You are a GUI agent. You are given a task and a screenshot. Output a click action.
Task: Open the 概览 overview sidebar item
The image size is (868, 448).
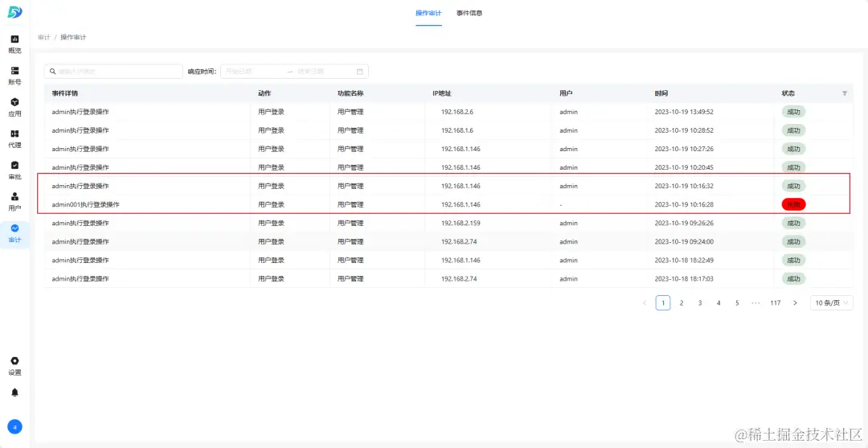(15, 43)
